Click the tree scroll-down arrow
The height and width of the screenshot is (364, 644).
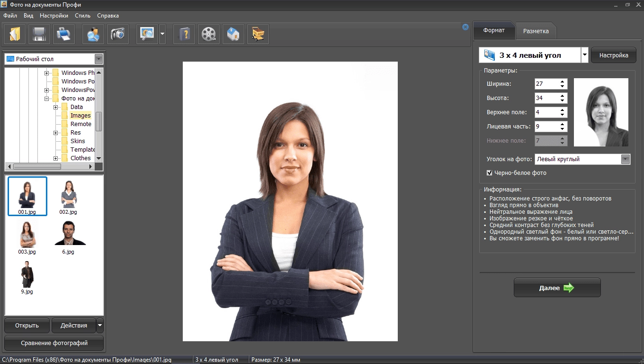coord(99,158)
